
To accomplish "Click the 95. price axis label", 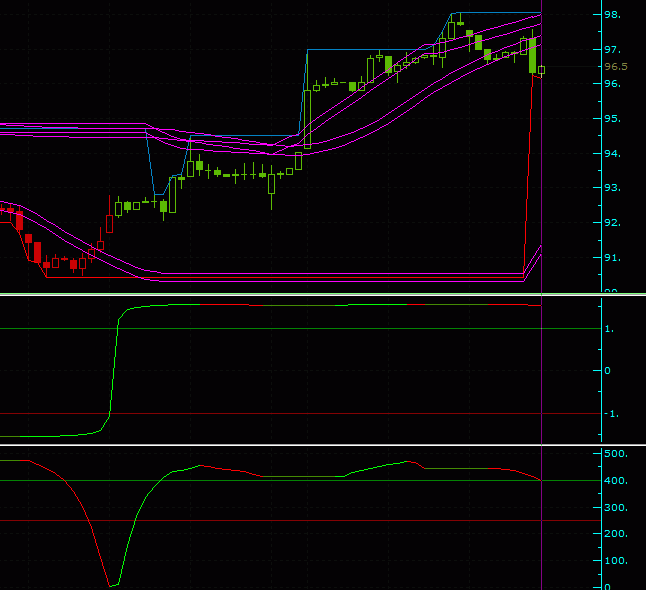I will [612, 119].
